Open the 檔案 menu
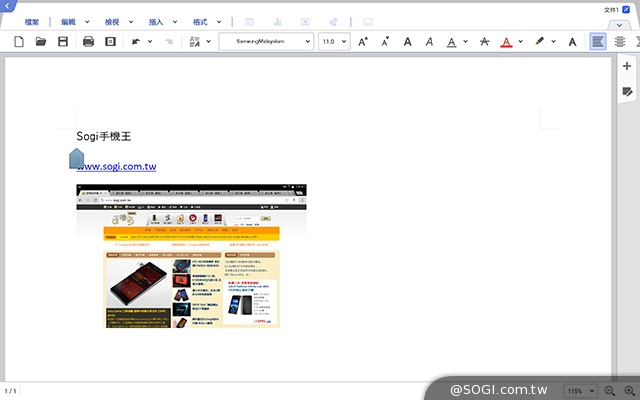The image size is (640, 400). pos(32,21)
